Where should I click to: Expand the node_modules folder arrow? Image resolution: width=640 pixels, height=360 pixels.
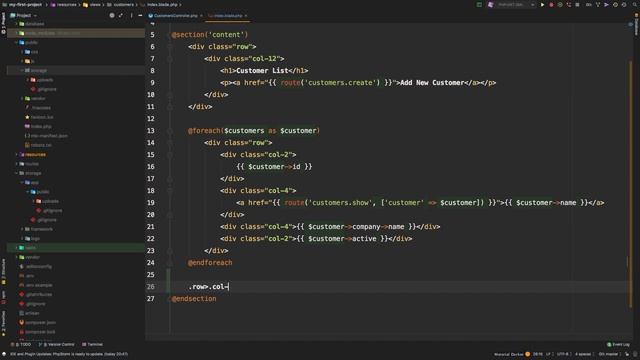(x=17, y=33)
